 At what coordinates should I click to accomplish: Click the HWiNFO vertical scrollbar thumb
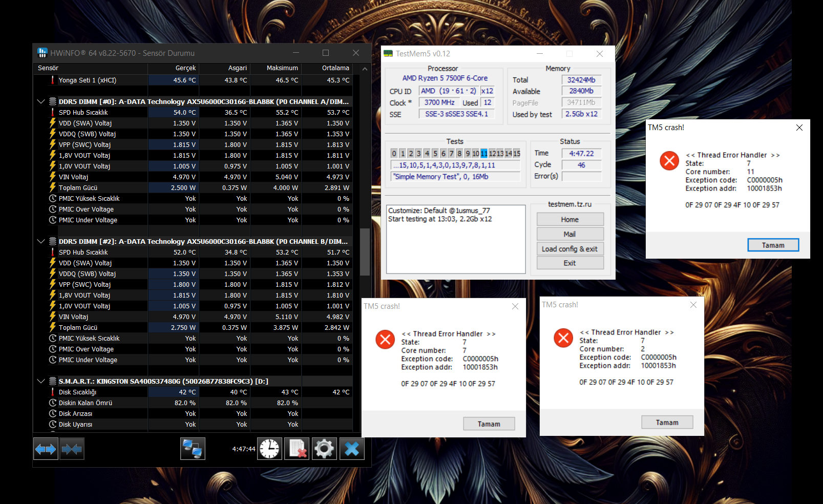[365, 251]
